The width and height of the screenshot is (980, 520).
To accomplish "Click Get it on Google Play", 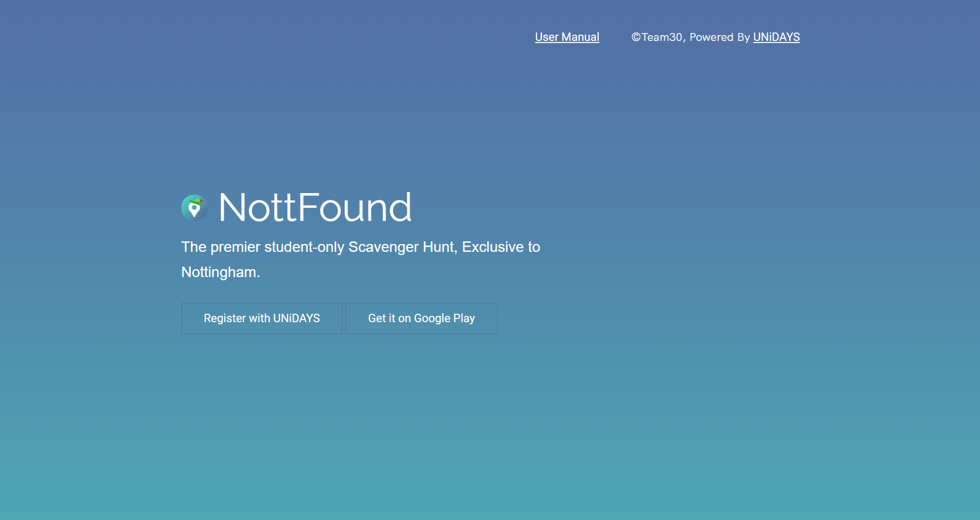I will point(421,318).
